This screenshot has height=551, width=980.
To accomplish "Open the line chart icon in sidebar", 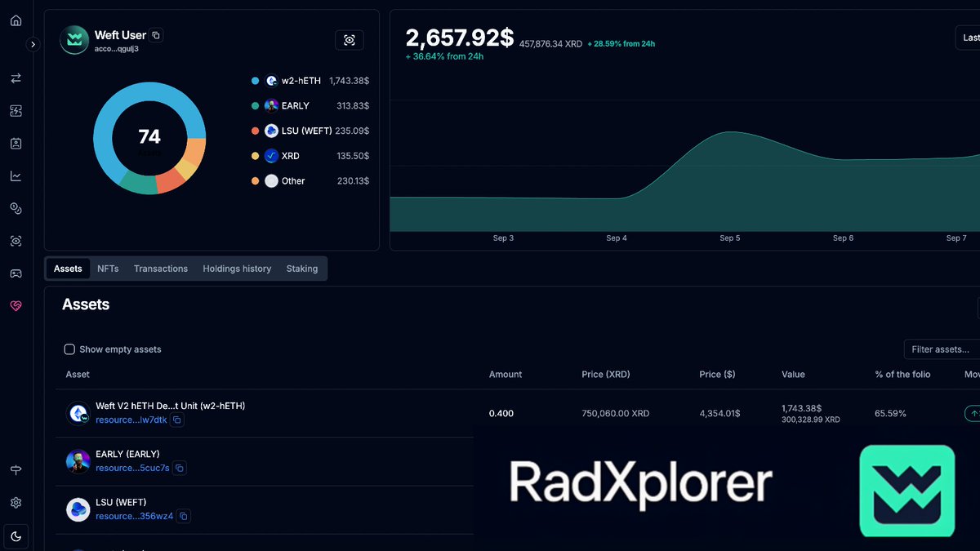I will click(16, 176).
